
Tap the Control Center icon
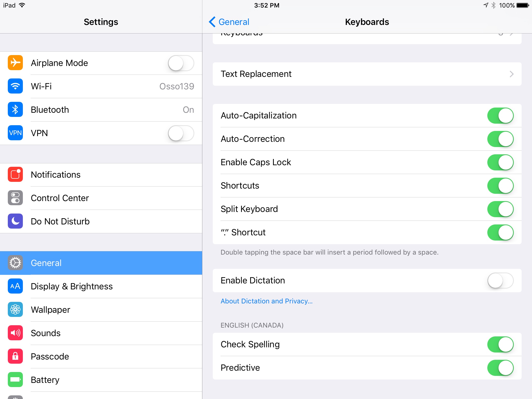click(x=15, y=198)
